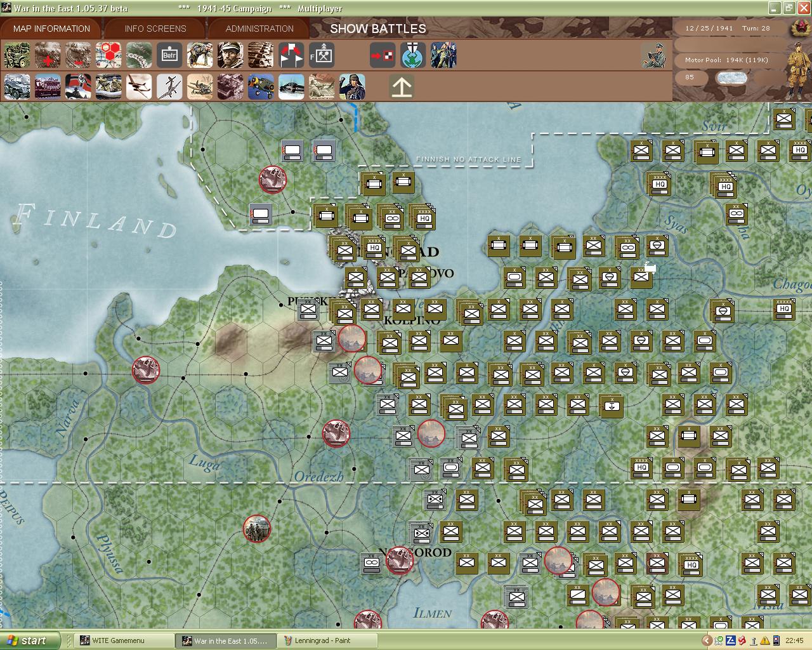
Task: Click the shield with cross emblem icon
Action: coord(413,56)
